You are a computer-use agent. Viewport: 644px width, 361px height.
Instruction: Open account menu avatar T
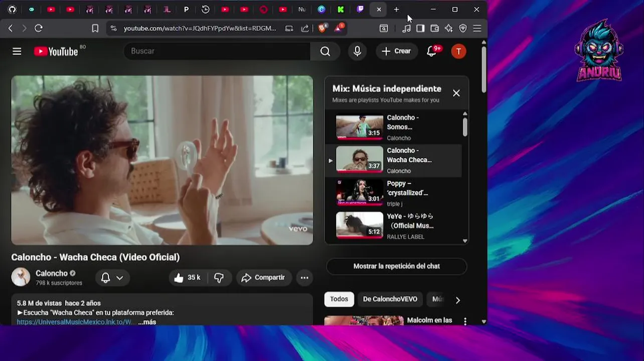pyautogui.click(x=458, y=51)
